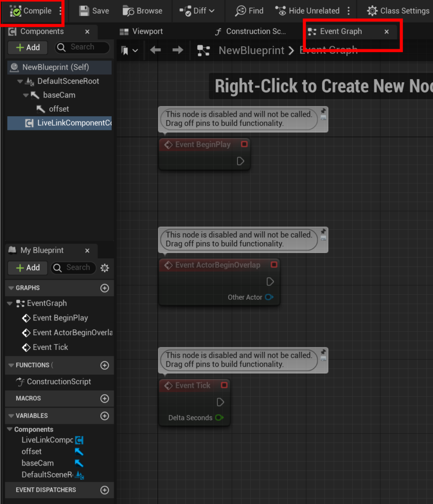Click Event Tick delegate pin

[224, 385]
